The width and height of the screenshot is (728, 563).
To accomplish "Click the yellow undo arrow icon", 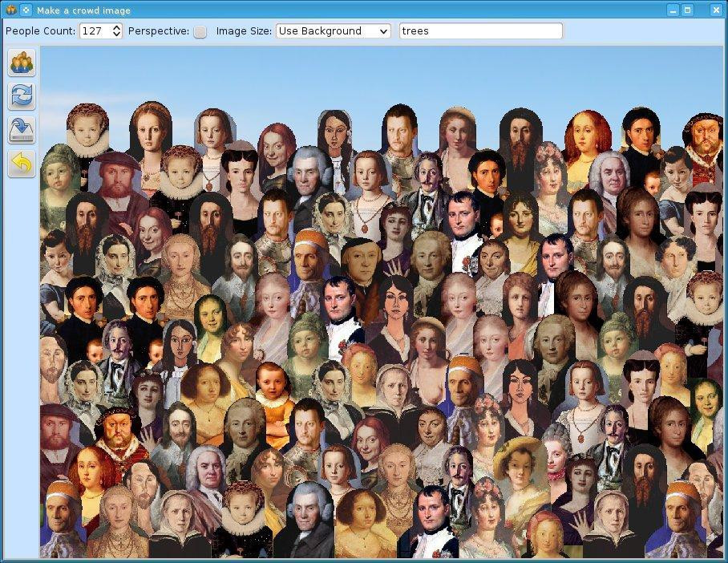I will pyautogui.click(x=22, y=164).
